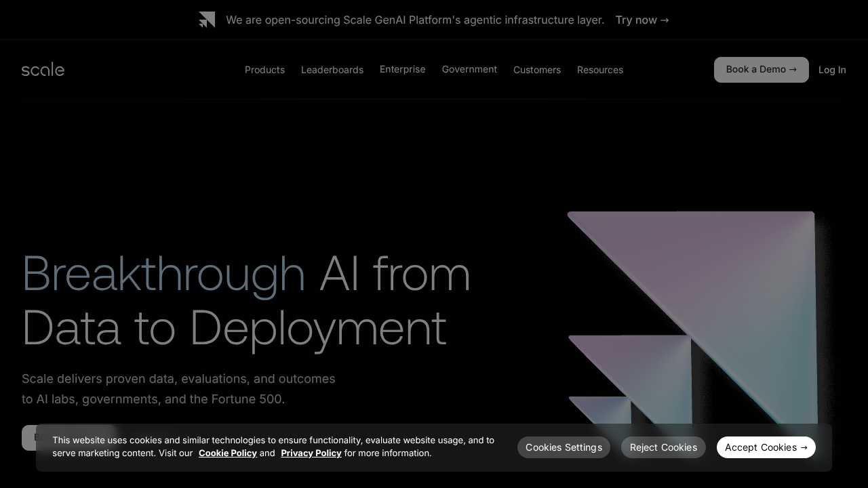The height and width of the screenshot is (488, 868).
Task: Click the Log In link
Action: pyautogui.click(x=832, y=70)
